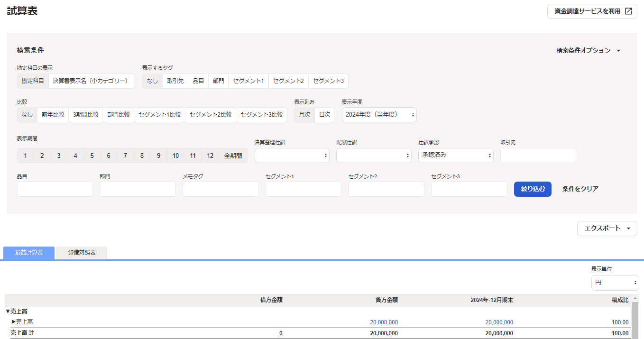Open the 決算整理仕訳 dropdown
This screenshot has height=339, width=644.
point(292,156)
